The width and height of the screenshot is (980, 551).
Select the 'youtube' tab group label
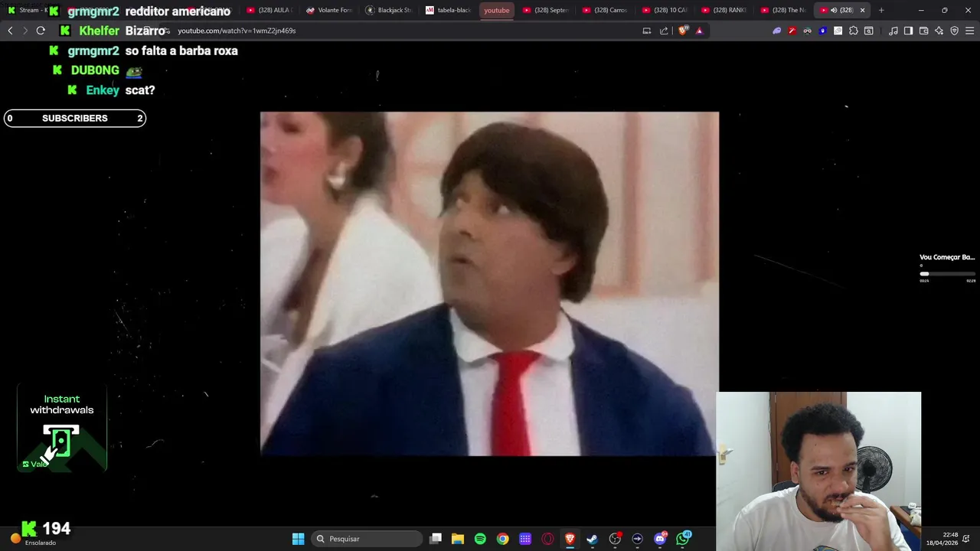click(497, 10)
